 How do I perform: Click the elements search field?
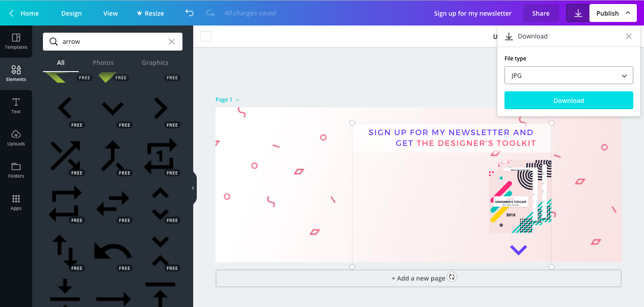coord(113,42)
